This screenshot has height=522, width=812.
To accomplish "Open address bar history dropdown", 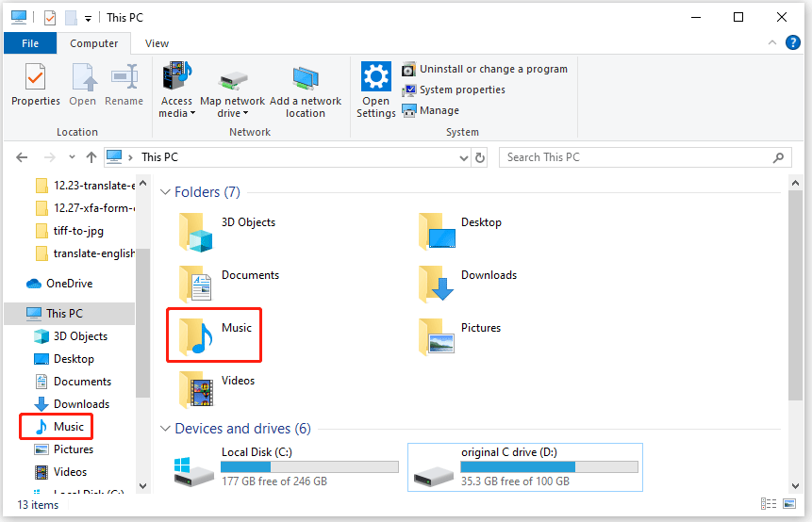I will click(460, 157).
